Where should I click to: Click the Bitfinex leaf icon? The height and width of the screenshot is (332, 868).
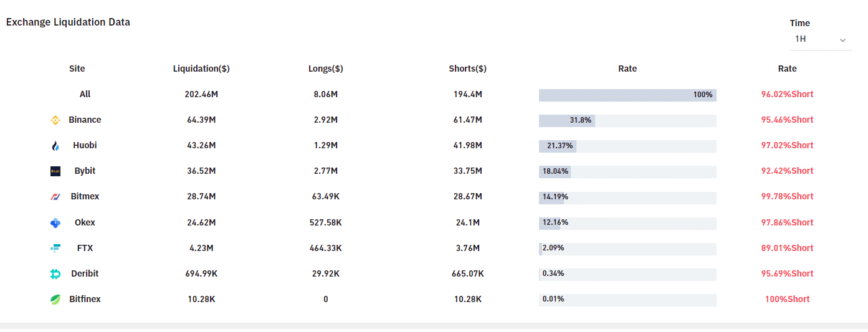tap(55, 300)
